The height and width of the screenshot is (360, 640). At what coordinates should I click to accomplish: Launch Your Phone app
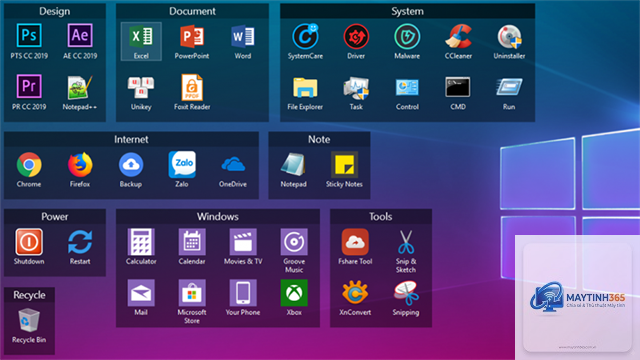click(x=243, y=293)
